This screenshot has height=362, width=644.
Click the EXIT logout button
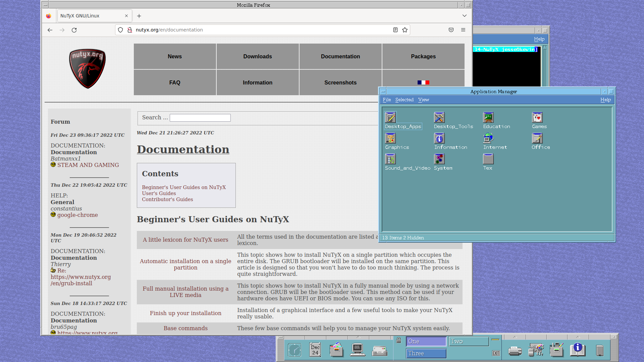(x=496, y=353)
